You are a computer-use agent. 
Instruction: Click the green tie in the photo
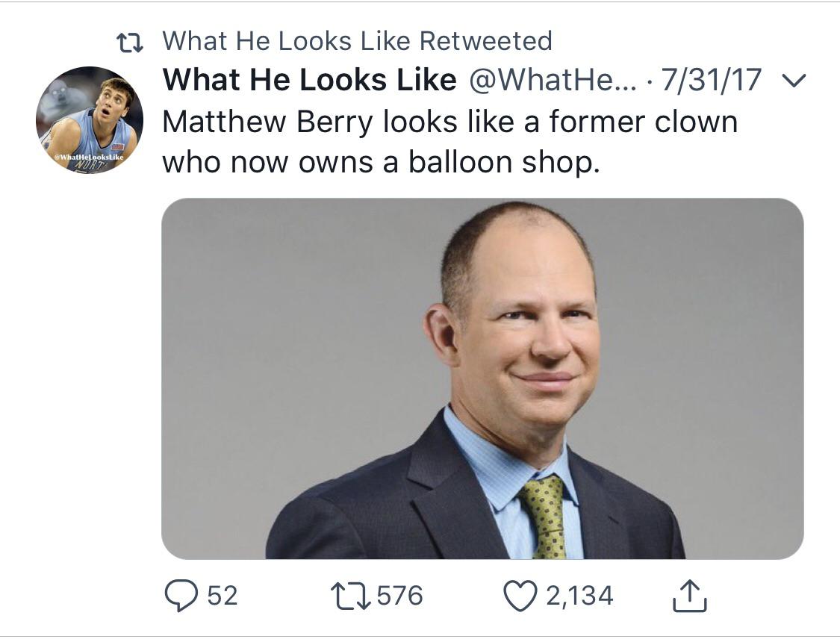coord(546,515)
